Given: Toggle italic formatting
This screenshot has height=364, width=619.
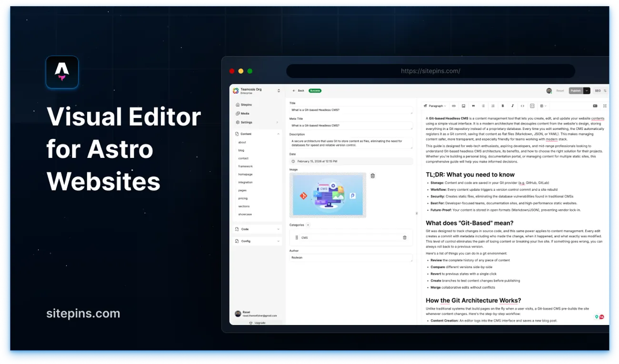Looking at the screenshot, I should click(x=513, y=106).
